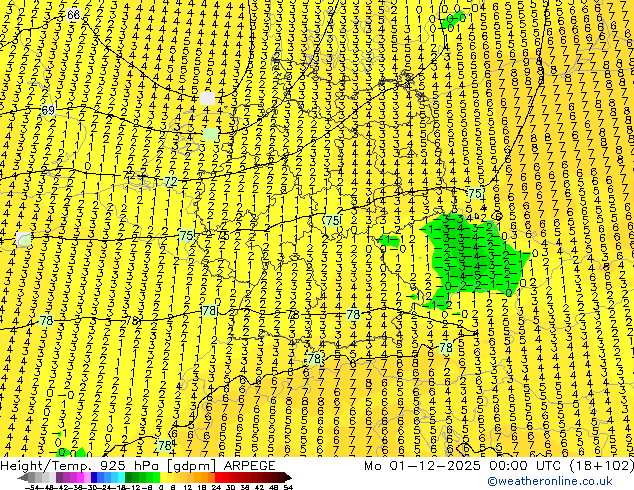Click the 54 label ending the color scale
This screenshot has height=490, width=634.
(289, 488)
